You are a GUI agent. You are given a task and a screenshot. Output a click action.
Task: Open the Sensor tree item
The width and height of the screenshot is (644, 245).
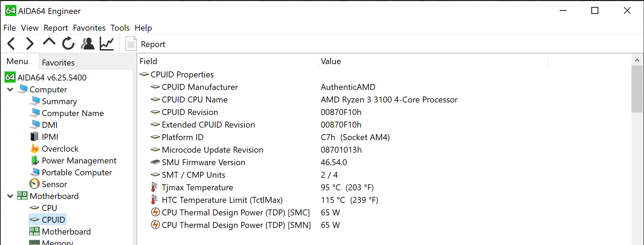pyautogui.click(x=54, y=184)
